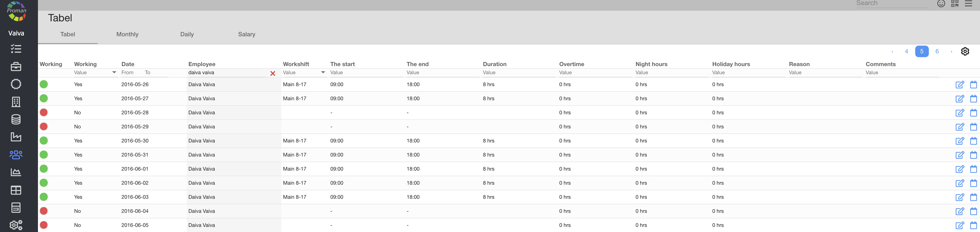The height and width of the screenshot is (232, 980).
Task: Edit the 2016-05-26 row entry
Action: pyautogui.click(x=960, y=84)
